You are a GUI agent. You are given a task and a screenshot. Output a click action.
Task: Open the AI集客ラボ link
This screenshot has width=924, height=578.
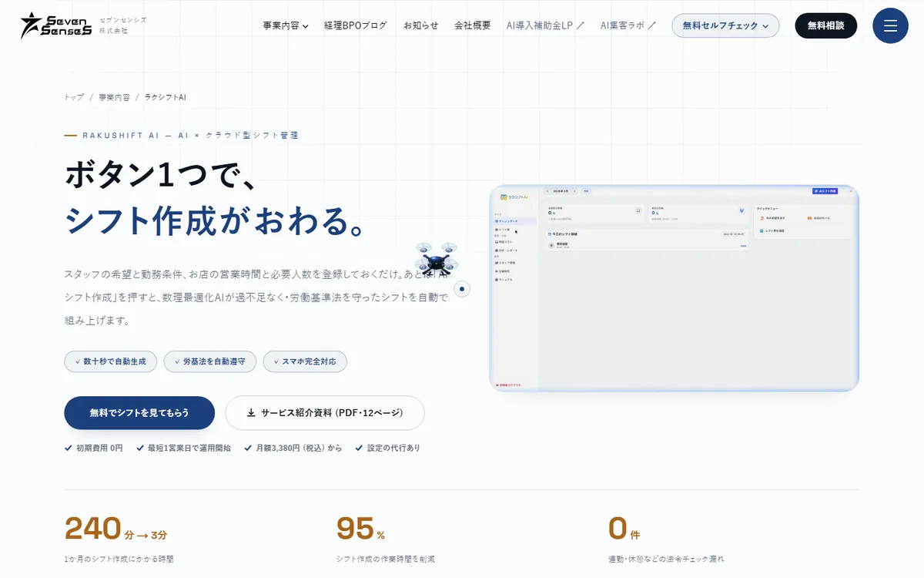[x=628, y=25]
